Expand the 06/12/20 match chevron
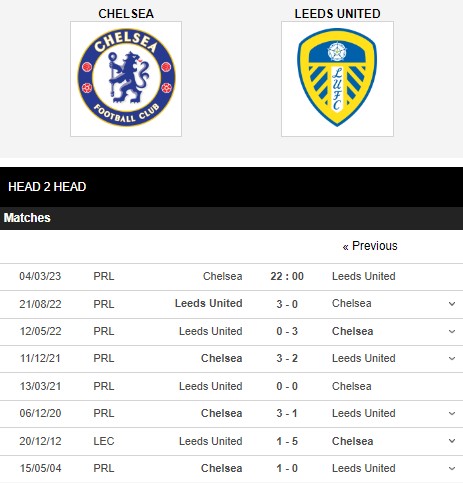The height and width of the screenshot is (483, 463). 452,414
